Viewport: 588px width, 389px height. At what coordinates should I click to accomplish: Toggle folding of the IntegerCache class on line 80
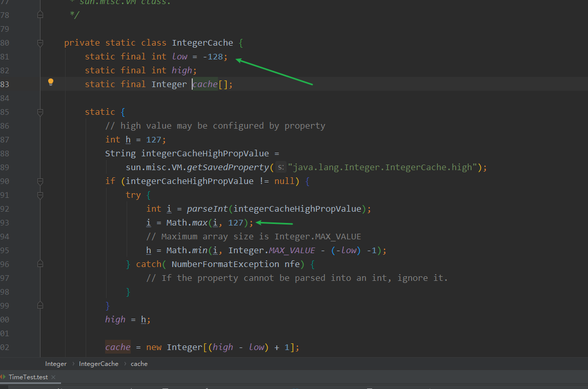point(40,43)
